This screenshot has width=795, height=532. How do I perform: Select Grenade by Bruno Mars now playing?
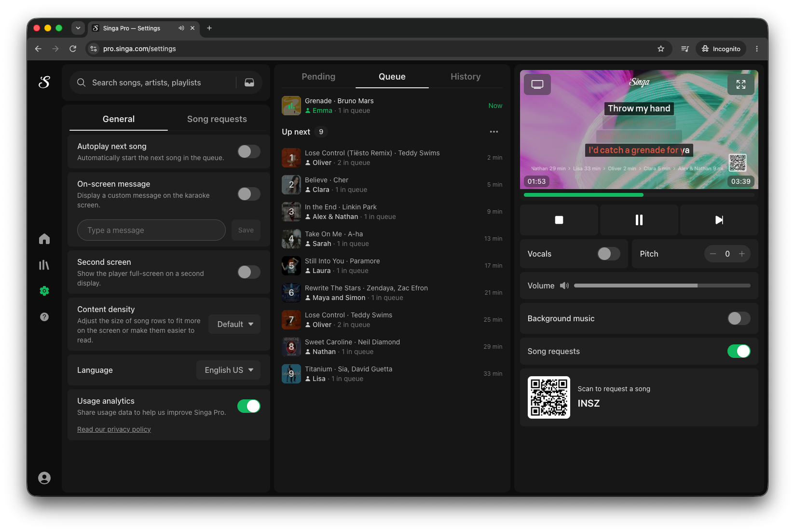point(392,106)
